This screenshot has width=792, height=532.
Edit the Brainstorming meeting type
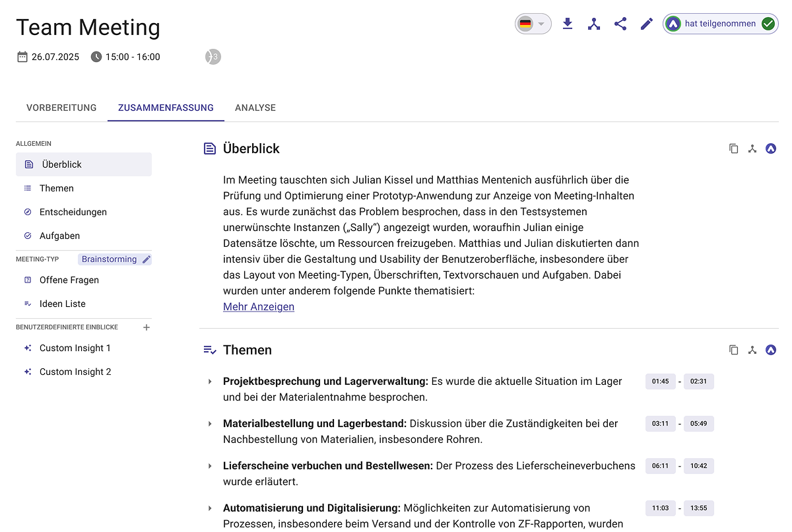147,259
